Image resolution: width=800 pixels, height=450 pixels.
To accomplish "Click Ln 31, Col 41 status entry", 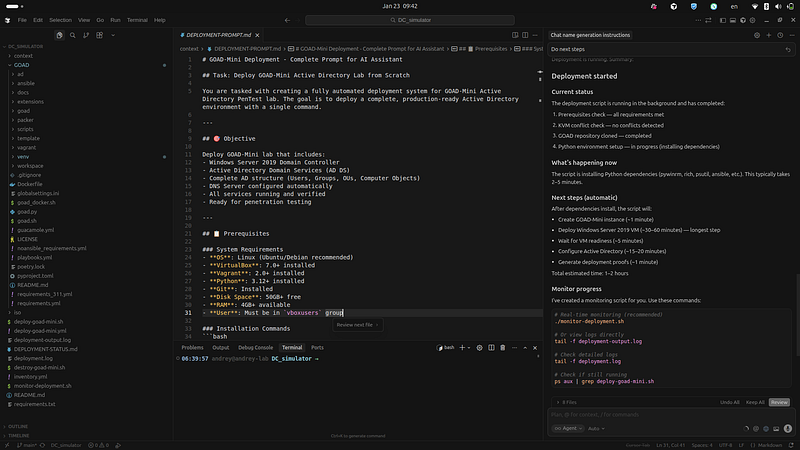I will click(670, 445).
